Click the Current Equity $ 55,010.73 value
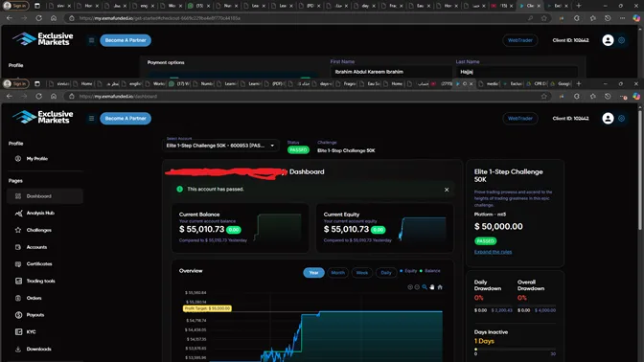The width and height of the screenshot is (644, 362). click(346, 229)
